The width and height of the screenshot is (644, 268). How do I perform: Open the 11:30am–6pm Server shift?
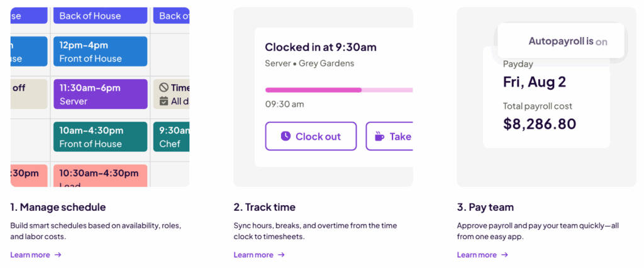coord(100,94)
